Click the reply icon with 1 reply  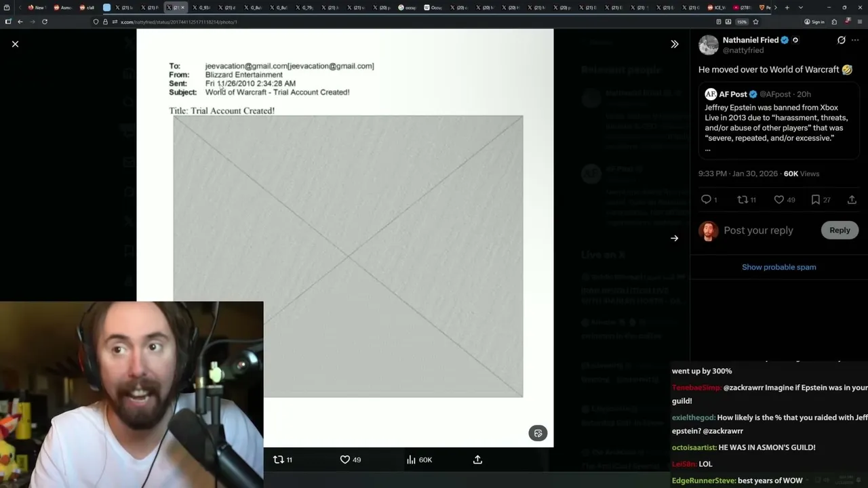pyautogui.click(x=709, y=199)
